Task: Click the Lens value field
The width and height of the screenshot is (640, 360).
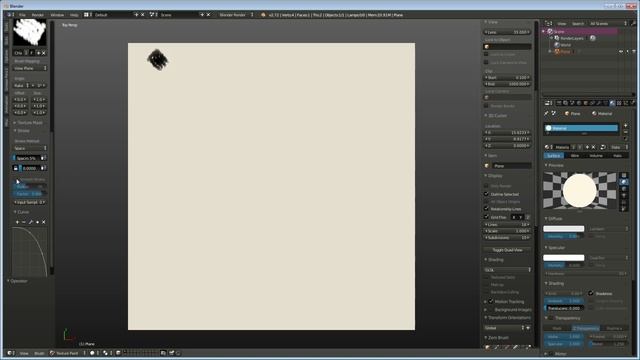Action: click(x=507, y=32)
